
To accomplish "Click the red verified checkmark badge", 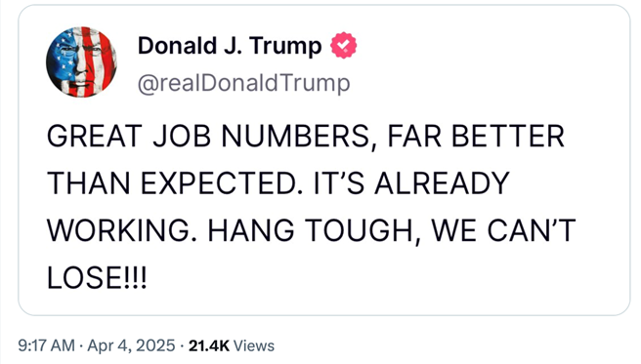I will [343, 45].
